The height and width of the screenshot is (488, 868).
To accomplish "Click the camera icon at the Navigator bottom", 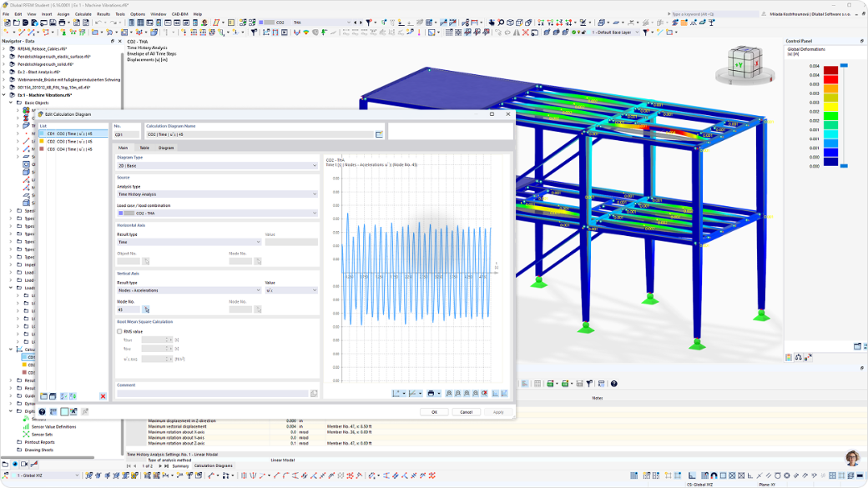I will pos(24,464).
